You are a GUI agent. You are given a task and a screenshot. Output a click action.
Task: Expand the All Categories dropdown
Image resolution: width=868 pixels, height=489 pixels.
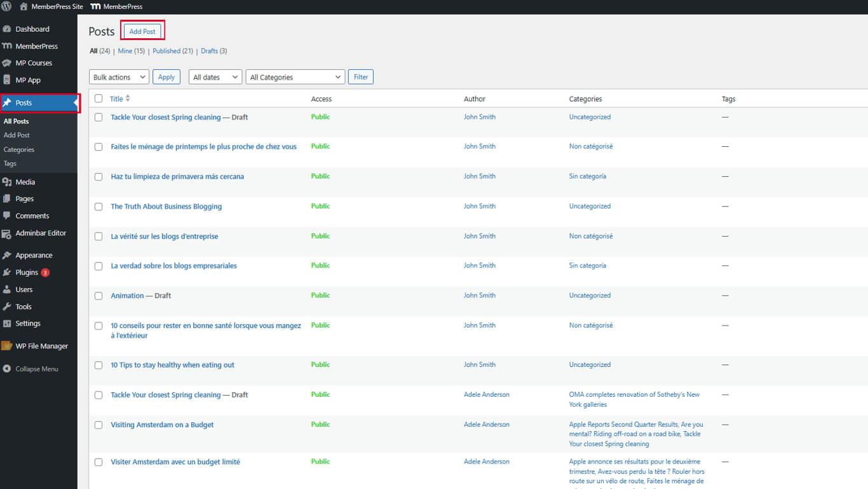(295, 76)
